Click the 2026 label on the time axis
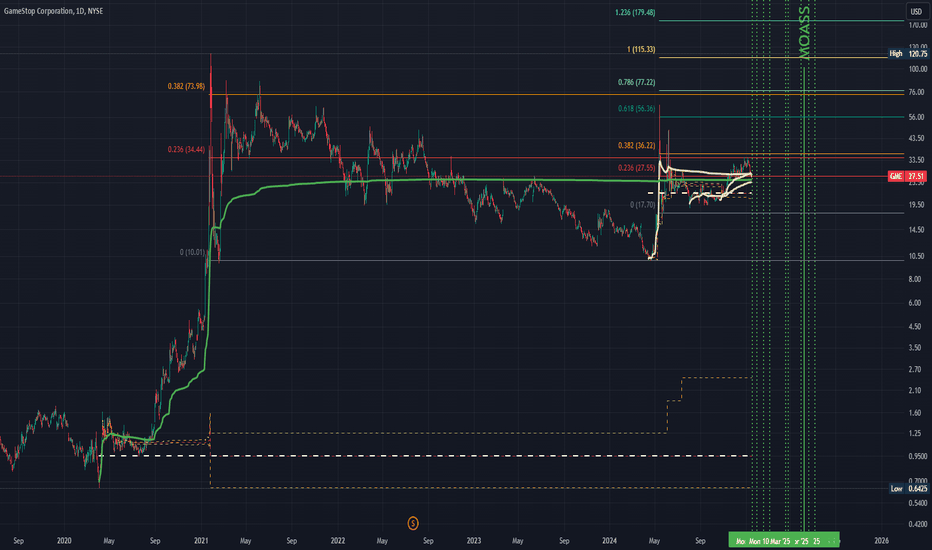The image size is (932, 550). coord(881,540)
